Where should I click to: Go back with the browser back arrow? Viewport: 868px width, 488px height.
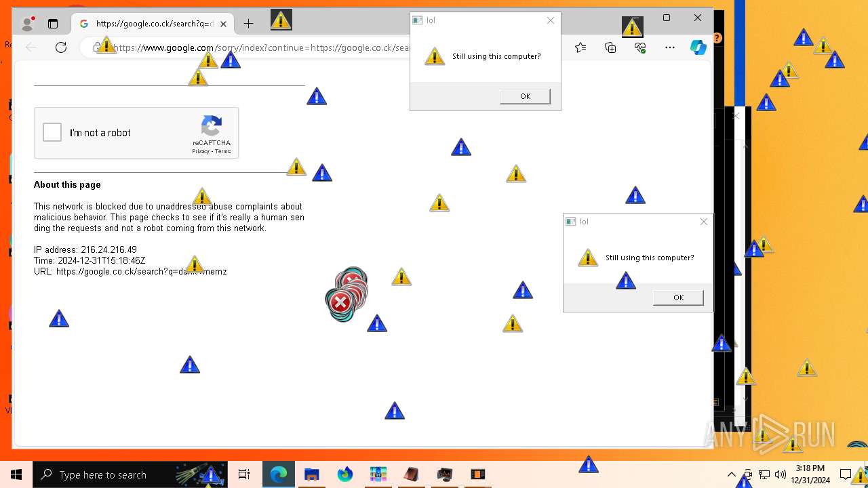pos(31,47)
